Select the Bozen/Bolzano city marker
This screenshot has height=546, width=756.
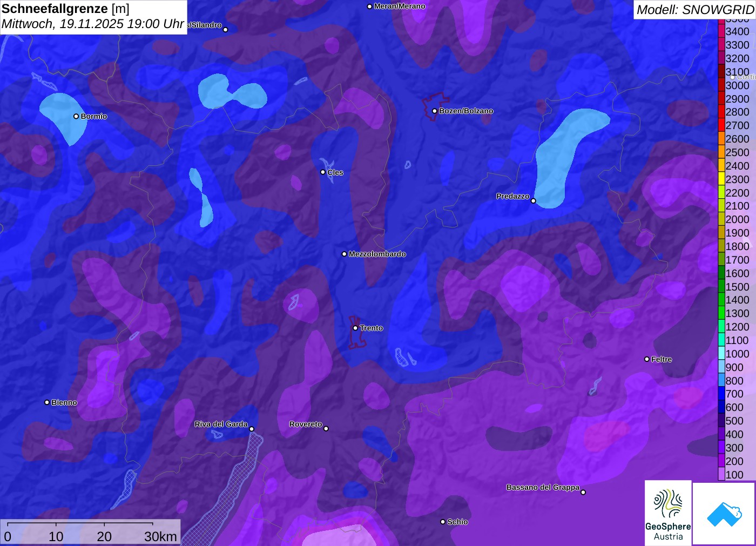pos(434,111)
